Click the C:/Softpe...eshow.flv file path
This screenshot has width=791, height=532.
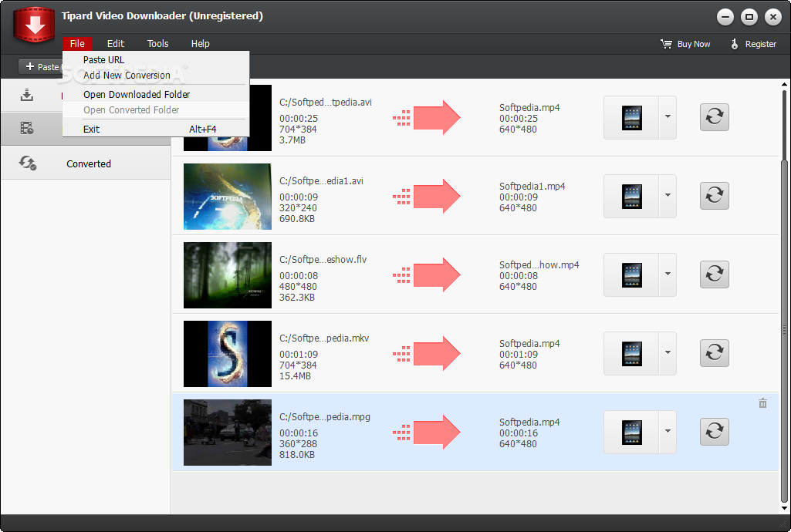323,260
